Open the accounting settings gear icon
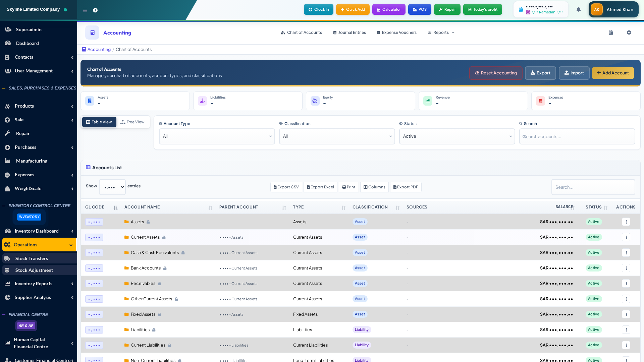The image size is (644, 362). (629, 33)
